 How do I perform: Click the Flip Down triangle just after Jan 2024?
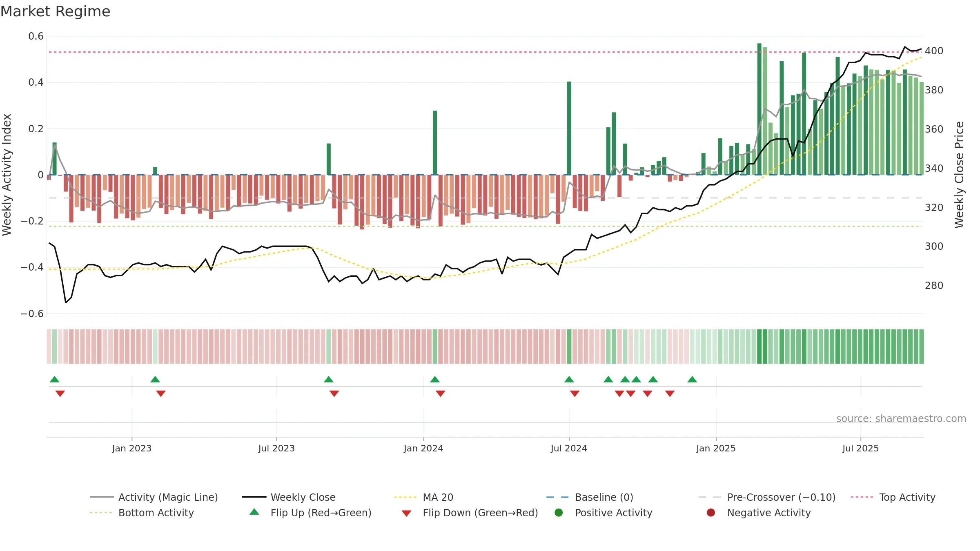coord(440,393)
